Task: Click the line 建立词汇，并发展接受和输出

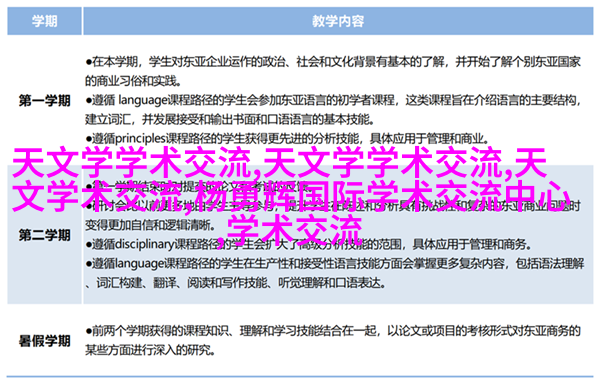Action: pos(229,120)
